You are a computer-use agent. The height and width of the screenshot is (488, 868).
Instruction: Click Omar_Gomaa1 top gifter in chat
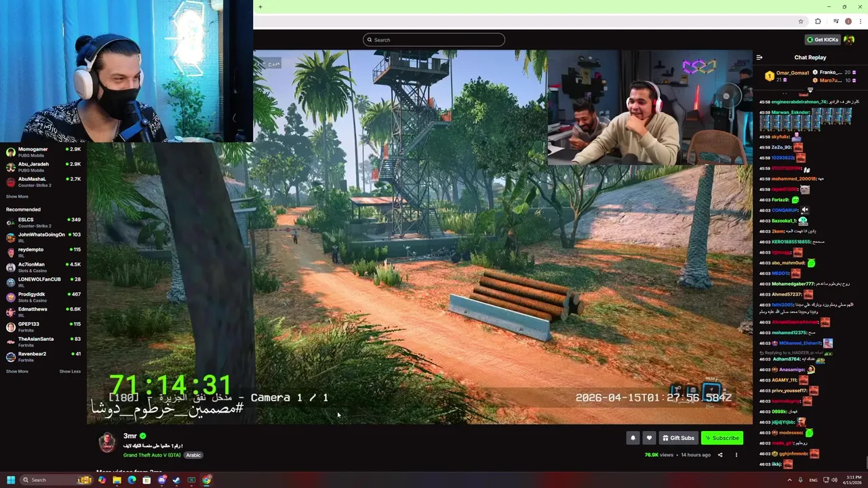coord(792,73)
